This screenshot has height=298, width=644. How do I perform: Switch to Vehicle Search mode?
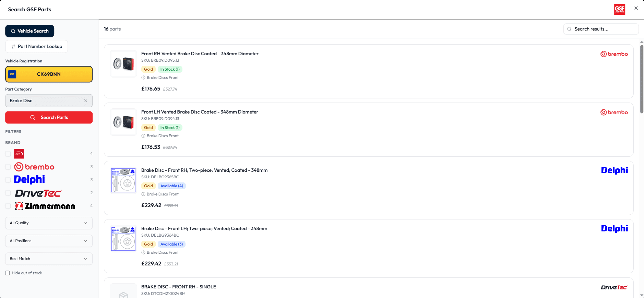click(x=29, y=31)
